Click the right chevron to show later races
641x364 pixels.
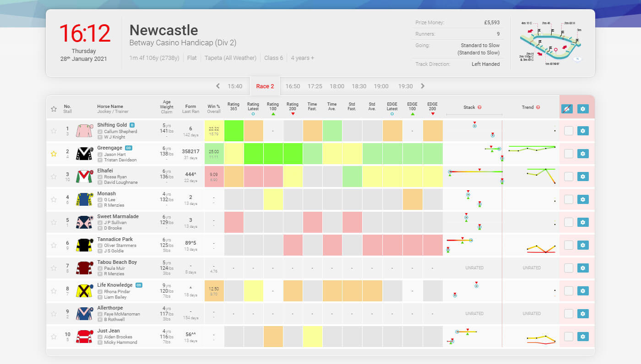click(423, 86)
